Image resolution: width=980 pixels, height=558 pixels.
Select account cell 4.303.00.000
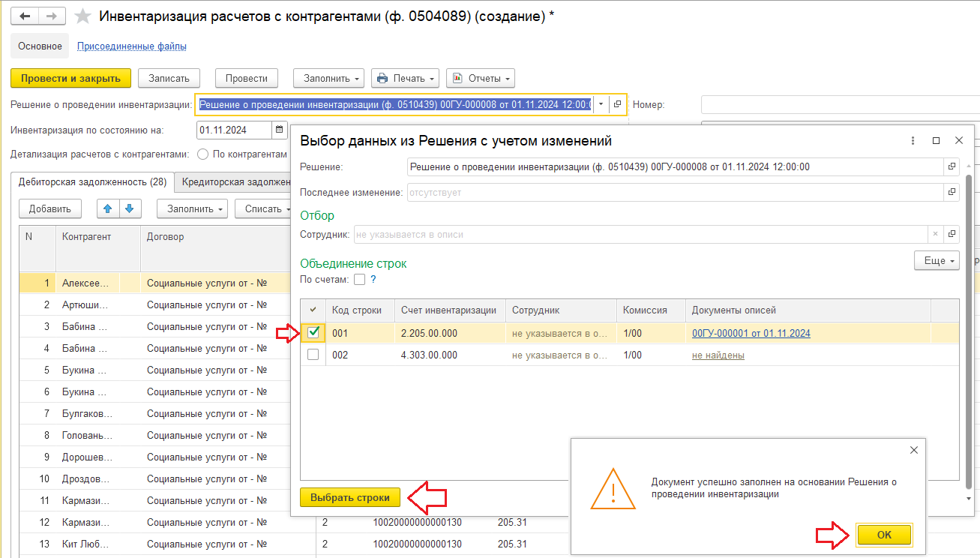451,355
